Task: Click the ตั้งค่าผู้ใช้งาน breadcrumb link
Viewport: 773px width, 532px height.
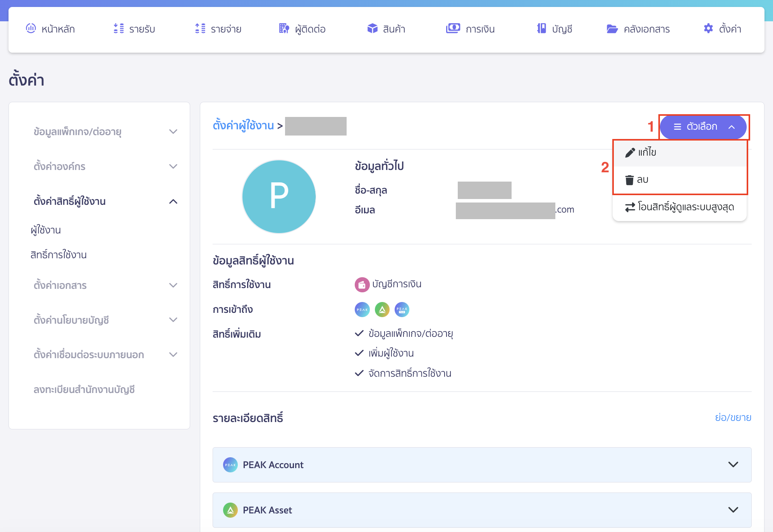Action: [243, 125]
